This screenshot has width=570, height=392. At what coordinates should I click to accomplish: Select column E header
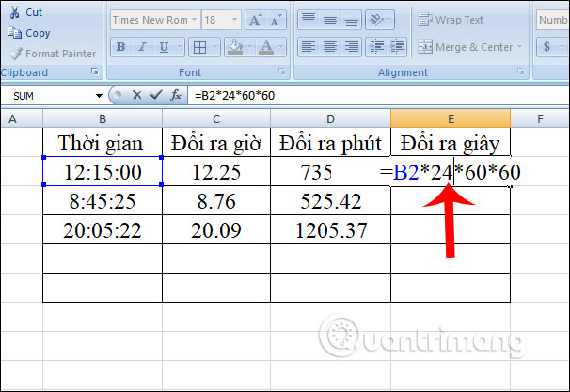coord(451,118)
